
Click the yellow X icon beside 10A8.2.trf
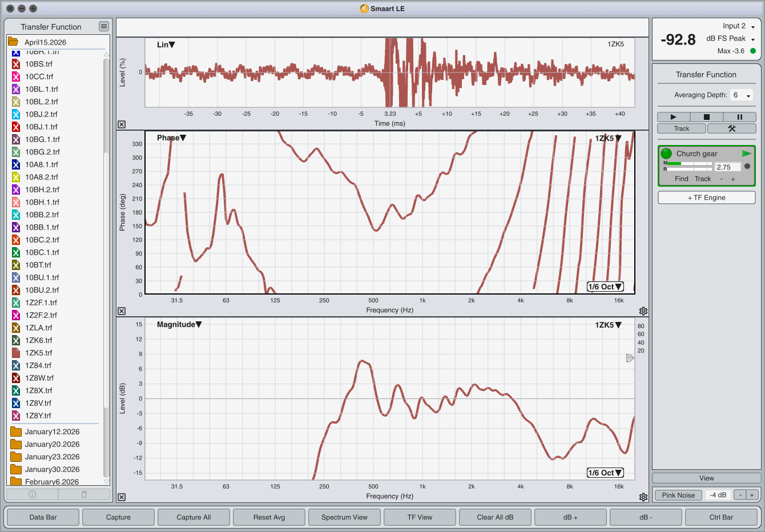coord(16,177)
